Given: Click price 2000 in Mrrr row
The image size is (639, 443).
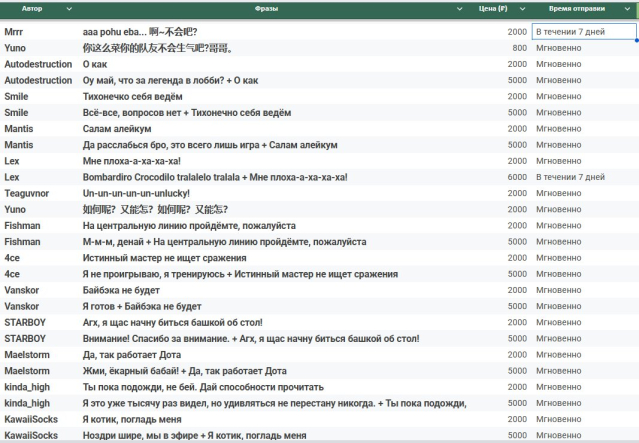Looking at the screenshot, I should point(517,32).
